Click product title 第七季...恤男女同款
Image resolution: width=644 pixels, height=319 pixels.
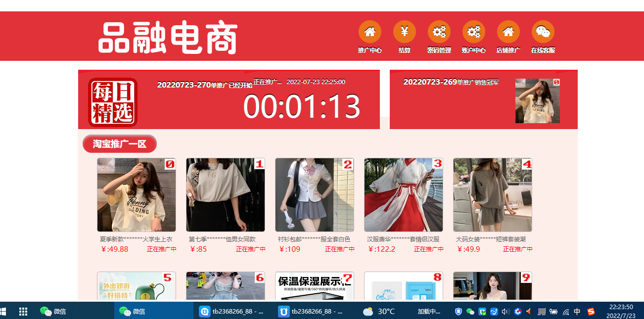(222, 239)
